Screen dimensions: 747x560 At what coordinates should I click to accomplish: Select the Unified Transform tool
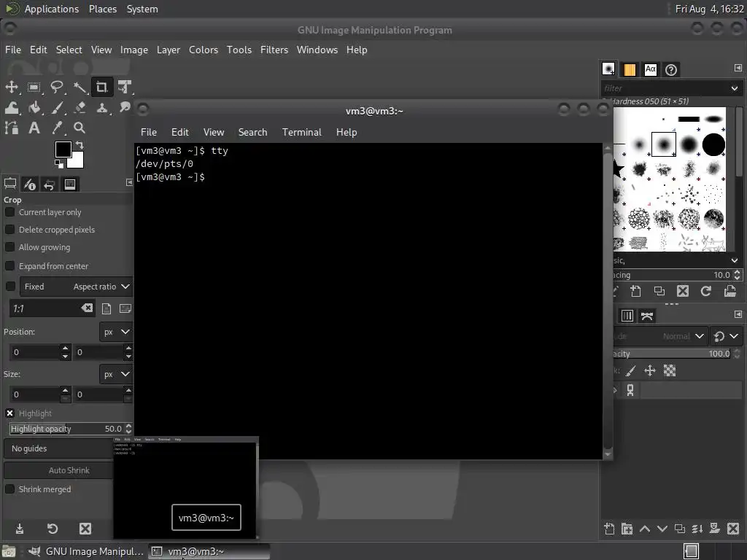pos(125,87)
